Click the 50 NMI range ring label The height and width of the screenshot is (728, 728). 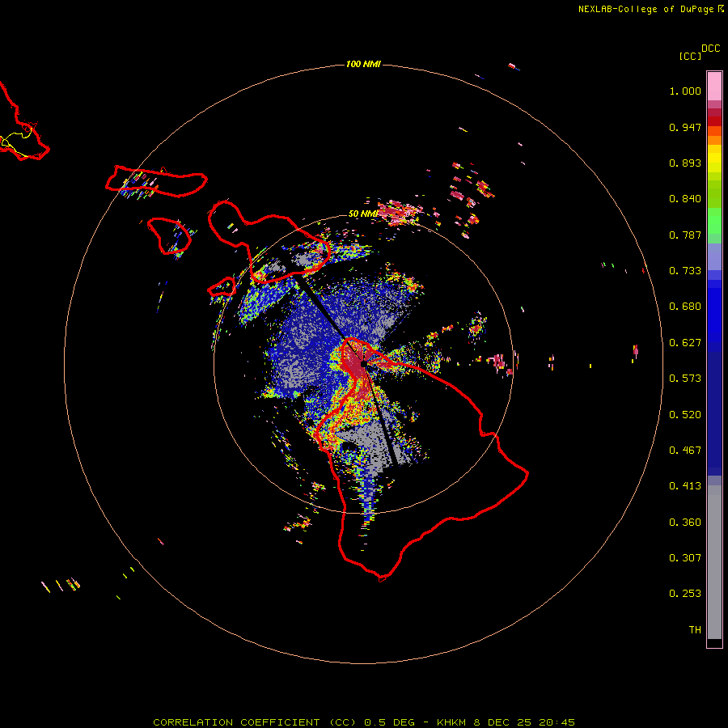pos(362,214)
